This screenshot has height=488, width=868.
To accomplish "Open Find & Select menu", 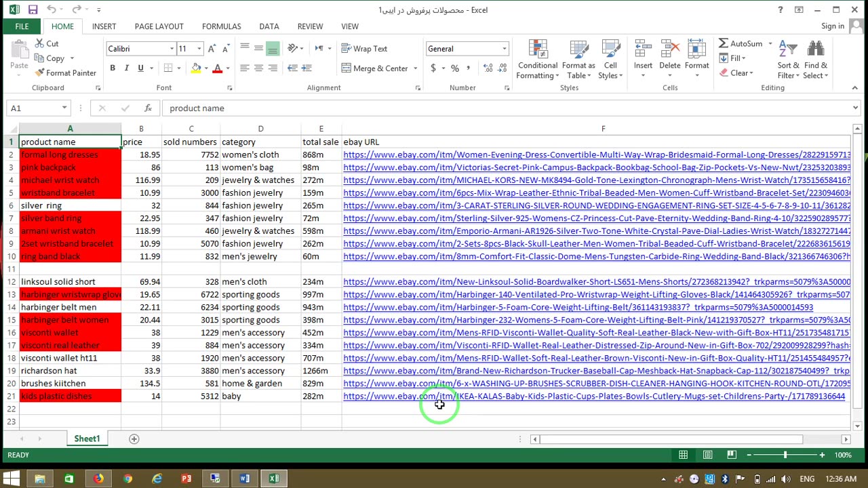I will pyautogui.click(x=815, y=60).
